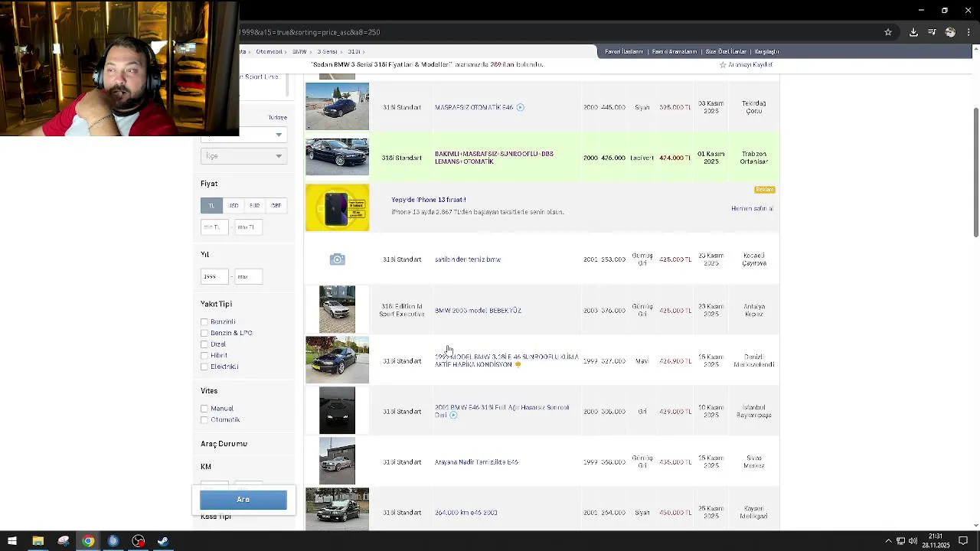The height and width of the screenshot is (551, 980).
Task: Open Windows Start menu
Action: (12, 541)
